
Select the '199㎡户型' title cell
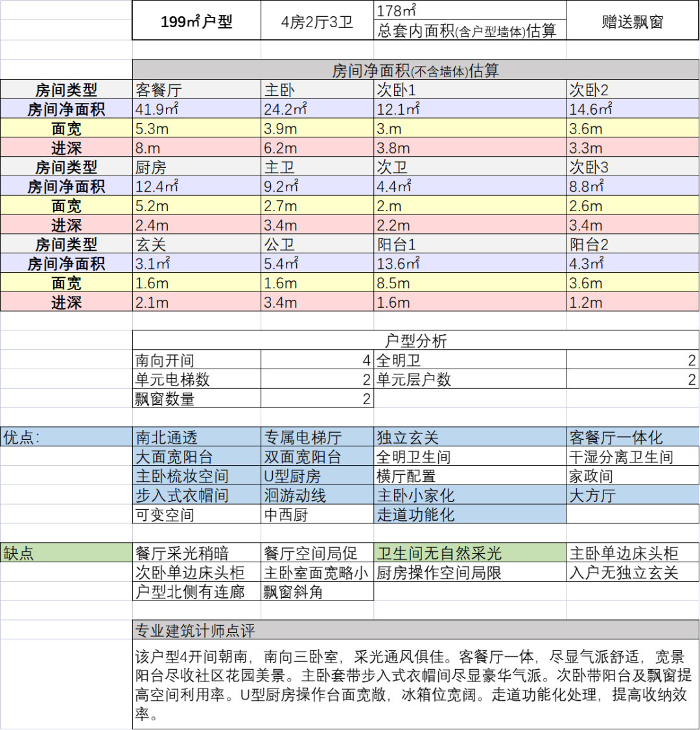pos(196,21)
